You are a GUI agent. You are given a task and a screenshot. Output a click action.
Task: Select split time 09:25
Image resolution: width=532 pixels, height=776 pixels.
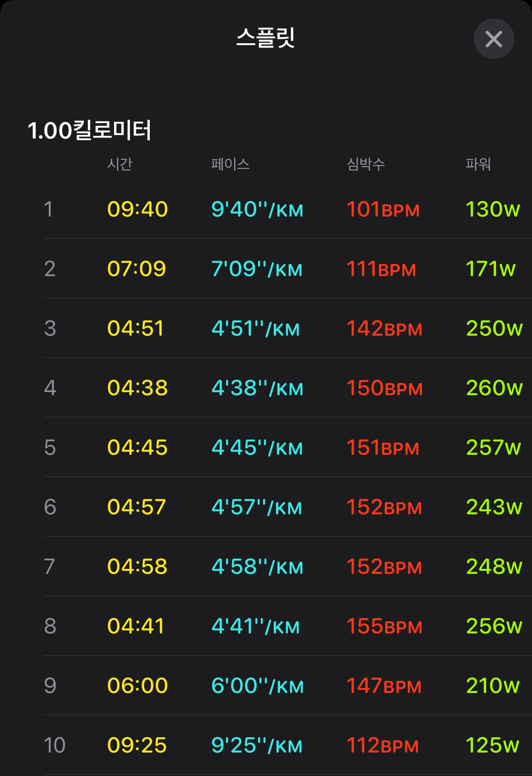137,745
